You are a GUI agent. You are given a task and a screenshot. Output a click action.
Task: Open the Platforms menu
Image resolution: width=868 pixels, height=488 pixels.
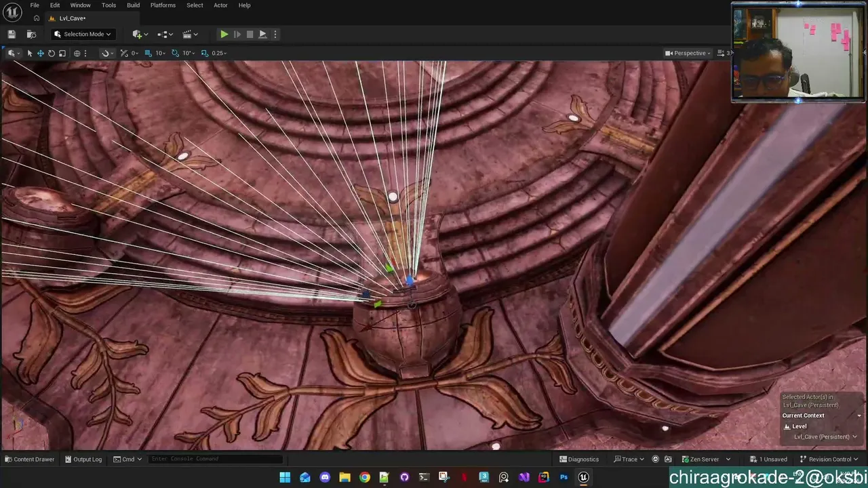163,5
